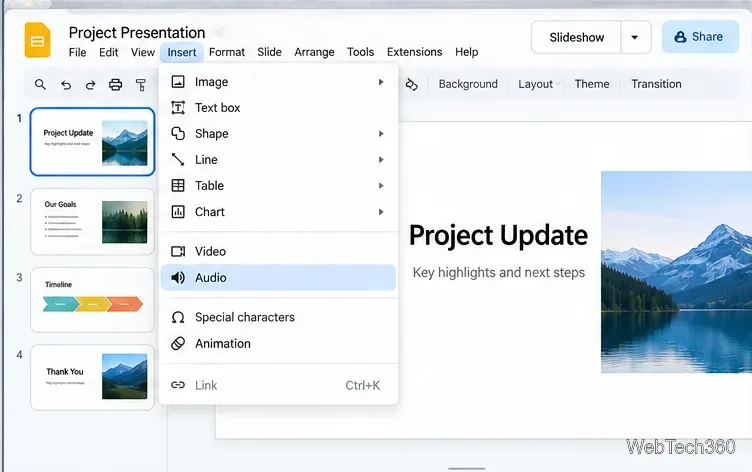Click the Project Update slide heading
This screenshot has height=472, width=752.
tap(498, 236)
